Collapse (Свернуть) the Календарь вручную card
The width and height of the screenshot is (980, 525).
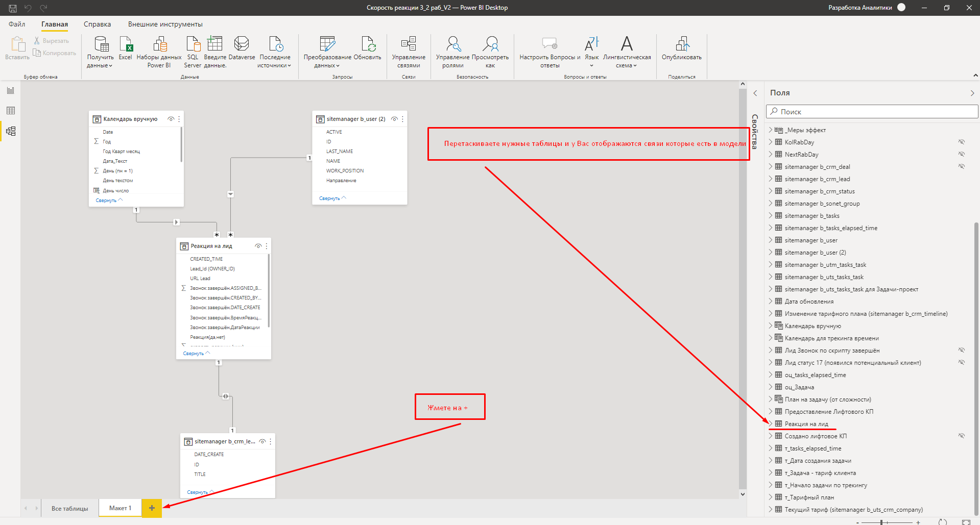109,200
